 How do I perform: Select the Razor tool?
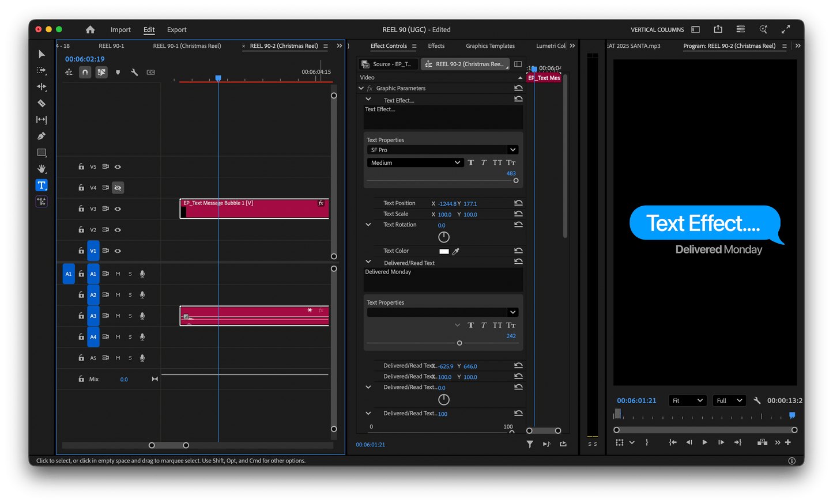[41, 103]
